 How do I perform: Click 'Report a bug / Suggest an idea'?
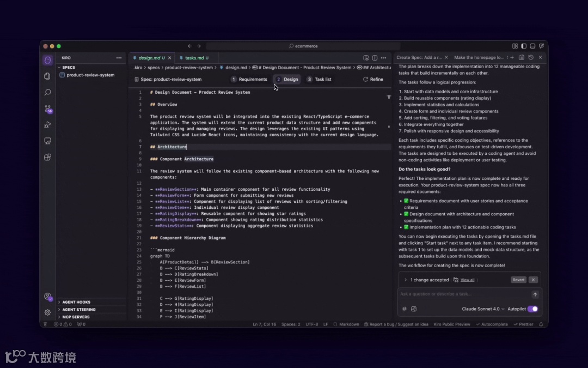click(x=396, y=324)
